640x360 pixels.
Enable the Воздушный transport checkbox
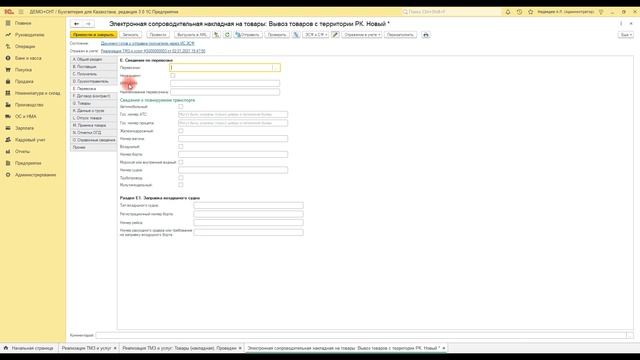point(181,147)
